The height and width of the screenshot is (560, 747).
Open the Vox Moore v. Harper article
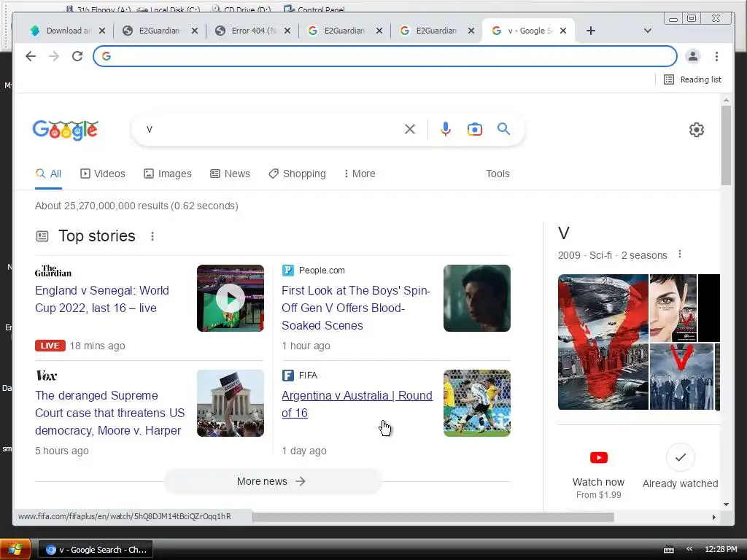(x=109, y=413)
